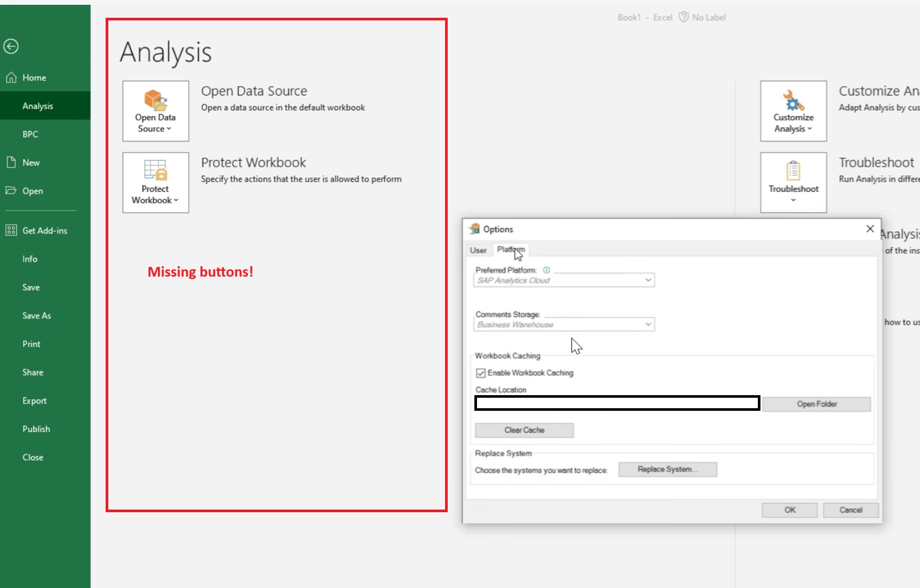Click Open in the backstage sidebar
920x588 pixels.
(x=45, y=191)
